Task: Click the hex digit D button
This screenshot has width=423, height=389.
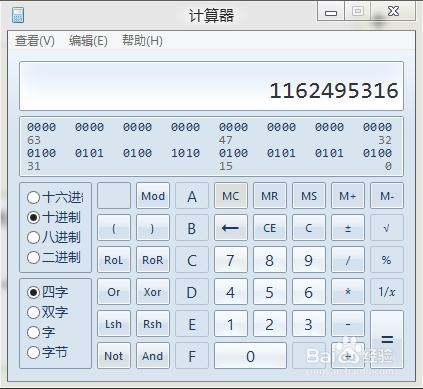Action: pyautogui.click(x=192, y=292)
